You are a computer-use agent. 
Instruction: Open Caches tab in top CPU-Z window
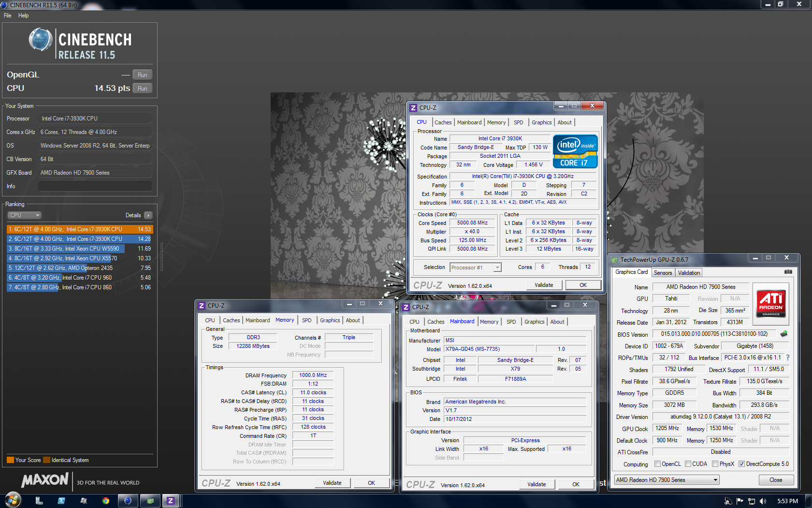pos(443,122)
